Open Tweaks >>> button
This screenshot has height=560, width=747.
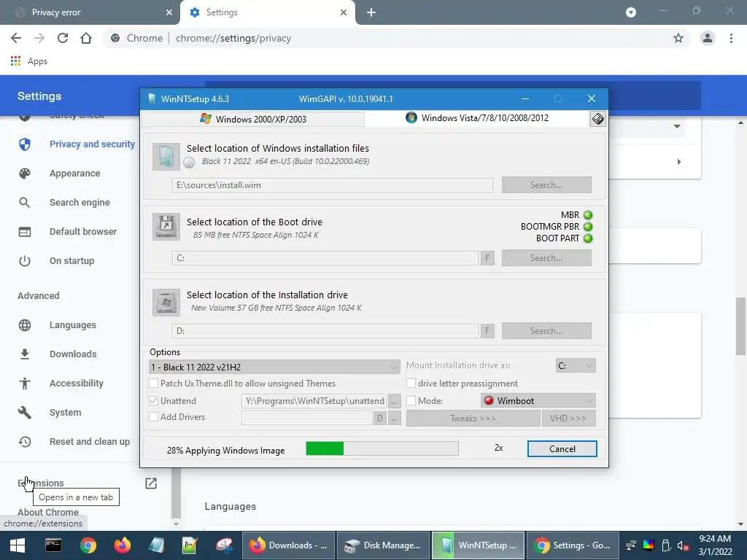pyautogui.click(x=473, y=418)
